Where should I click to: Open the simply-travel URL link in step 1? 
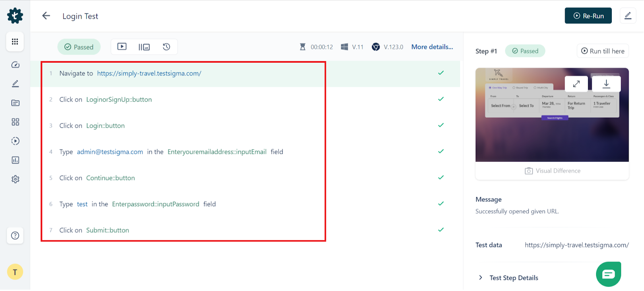[149, 73]
